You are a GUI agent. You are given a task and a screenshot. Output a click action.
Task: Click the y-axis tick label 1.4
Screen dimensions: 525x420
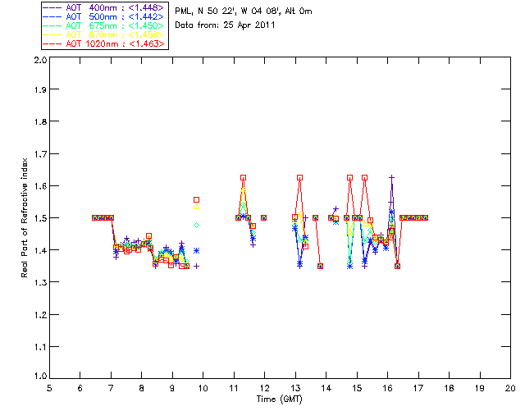[x=40, y=250]
